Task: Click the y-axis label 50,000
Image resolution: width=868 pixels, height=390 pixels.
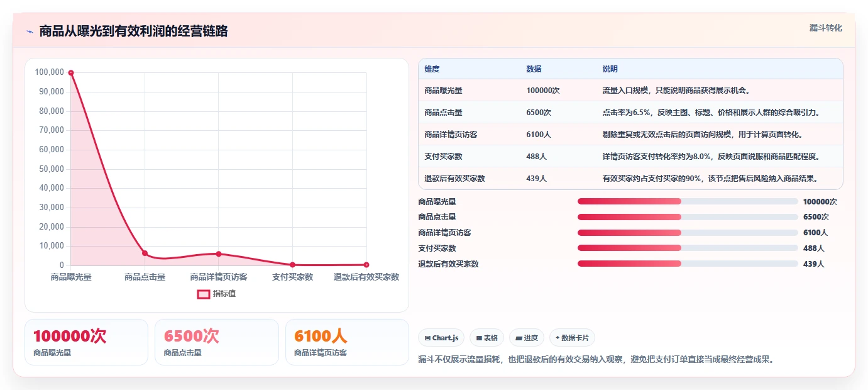Action: (x=51, y=169)
